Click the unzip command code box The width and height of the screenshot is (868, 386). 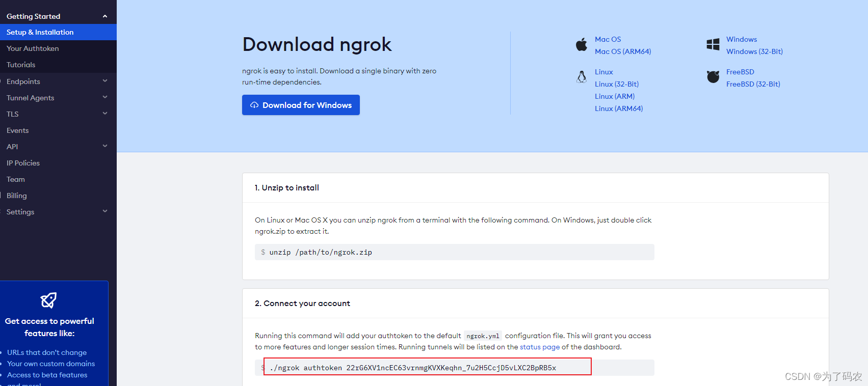pos(455,252)
